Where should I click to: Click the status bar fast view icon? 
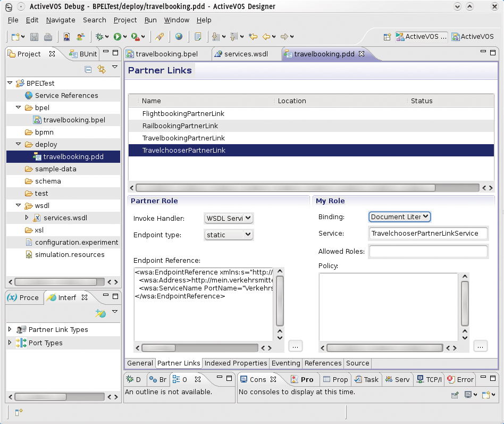pos(19,411)
